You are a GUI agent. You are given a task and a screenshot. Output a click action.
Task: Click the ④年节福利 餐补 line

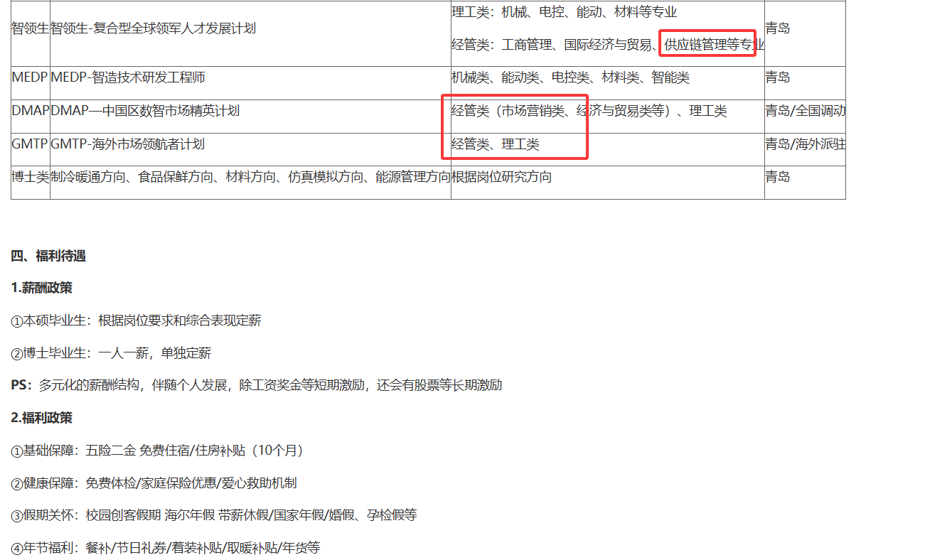click(x=165, y=548)
